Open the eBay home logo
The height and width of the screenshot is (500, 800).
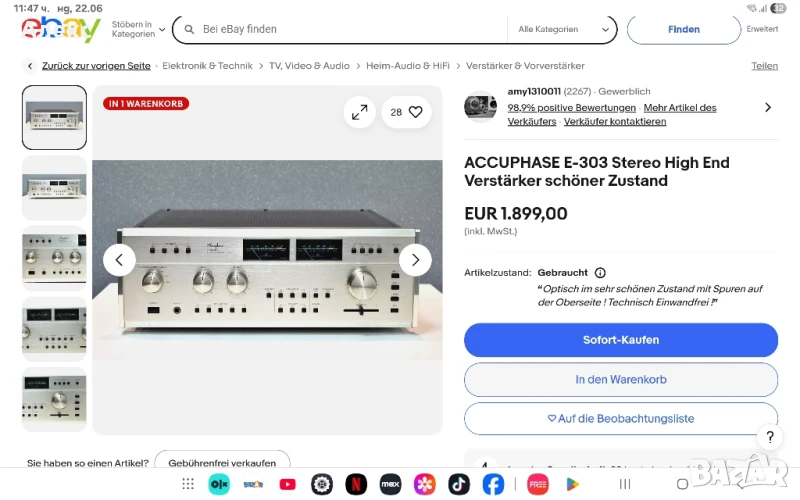point(61,30)
